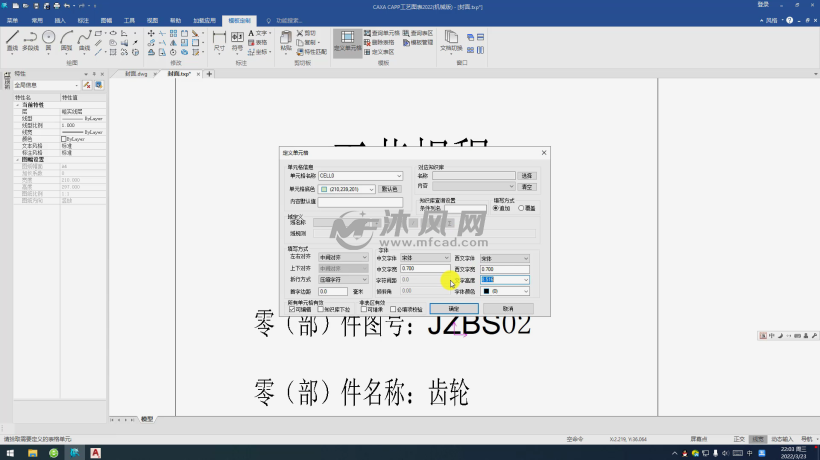The height and width of the screenshot is (460, 820).
Task: Click the 尺寸 dimension tool
Action: click(x=219, y=41)
